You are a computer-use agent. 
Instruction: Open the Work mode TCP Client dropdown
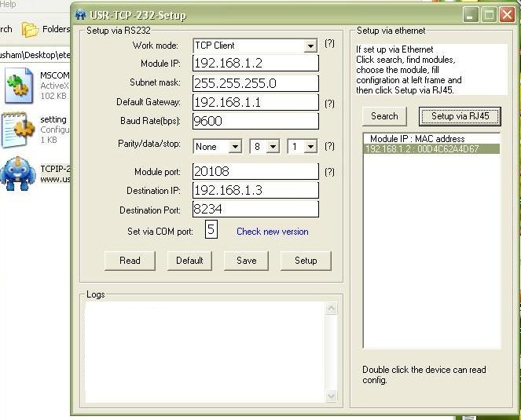(x=310, y=46)
